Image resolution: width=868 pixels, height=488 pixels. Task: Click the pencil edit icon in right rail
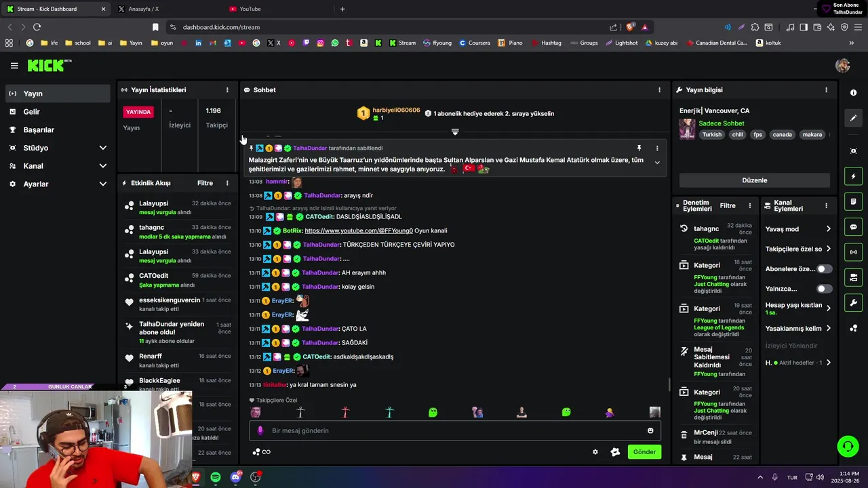point(853,118)
